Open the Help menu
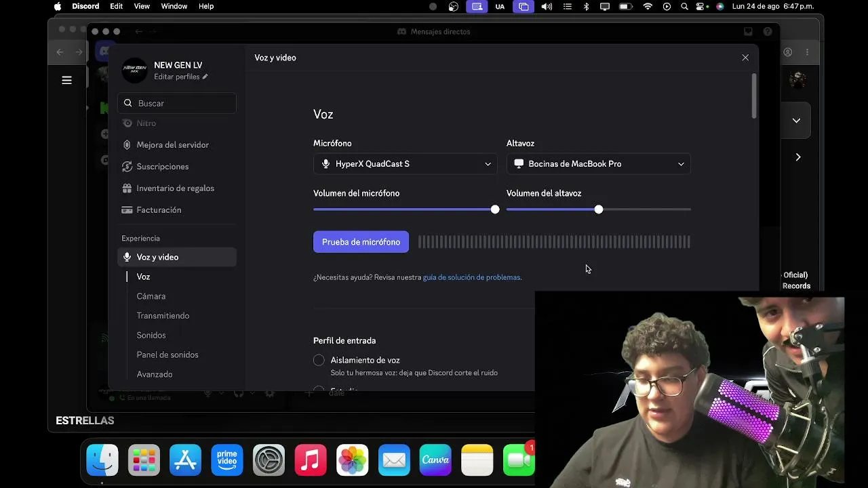 pyautogui.click(x=206, y=7)
